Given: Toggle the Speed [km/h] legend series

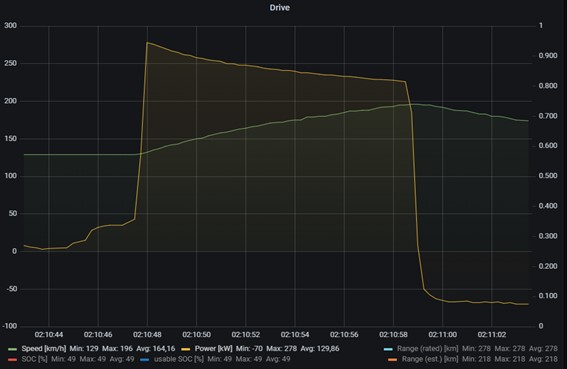Looking at the screenshot, I should click(43, 349).
